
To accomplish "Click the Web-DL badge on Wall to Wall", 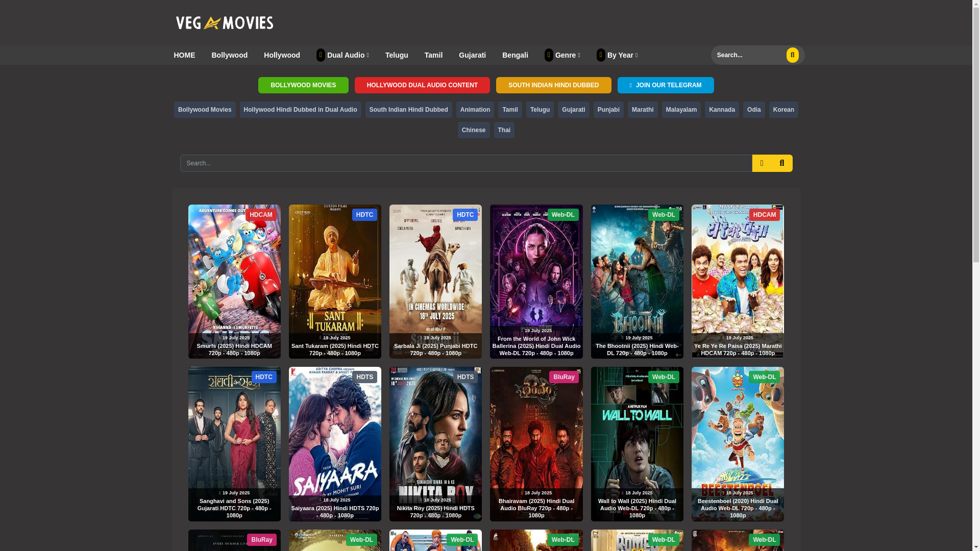I will [664, 377].
